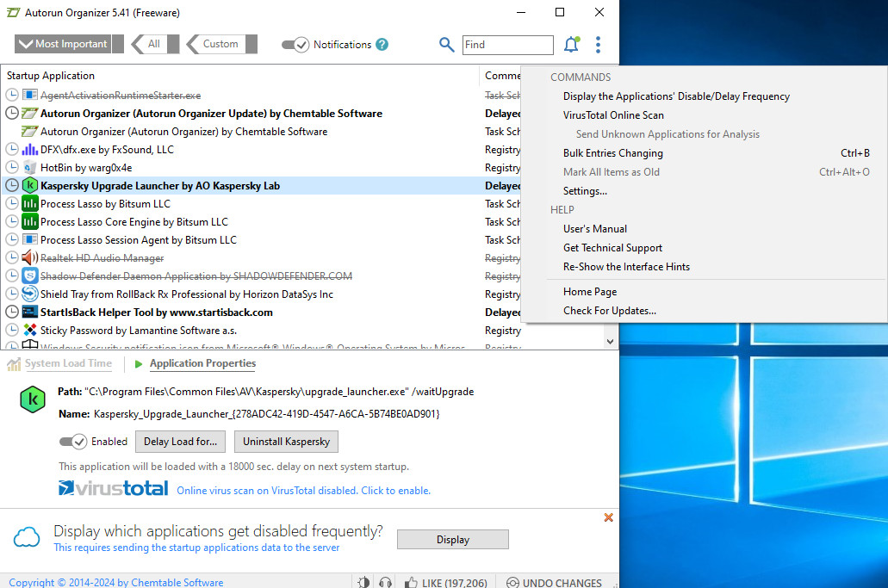Click the clock icon beside HotBin

[12, 168]
